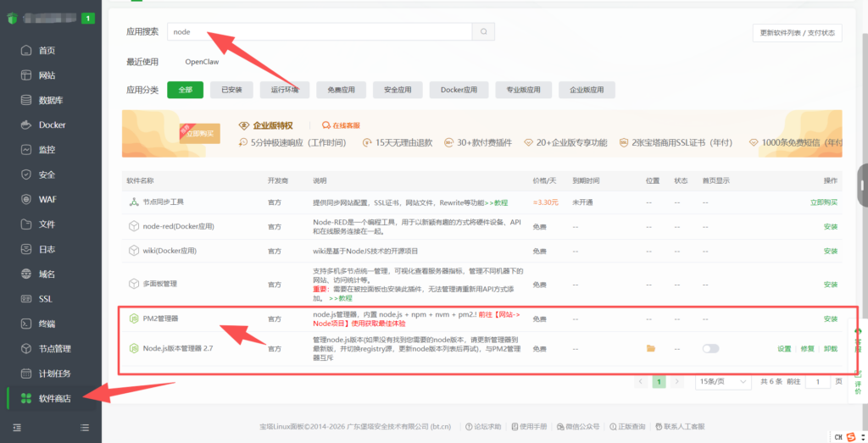
Task: Click the 立即购买 banner button
Action: point(200,133)
